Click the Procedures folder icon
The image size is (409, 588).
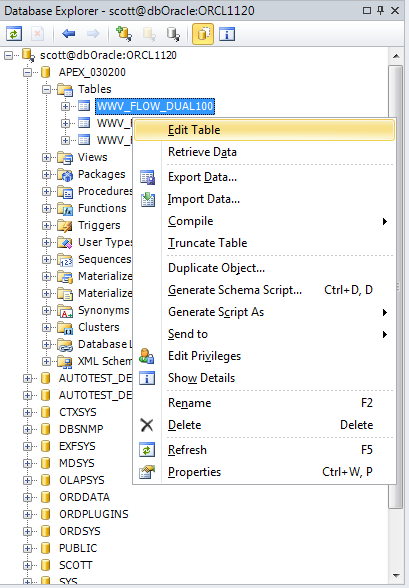click(x=65, y=192)
